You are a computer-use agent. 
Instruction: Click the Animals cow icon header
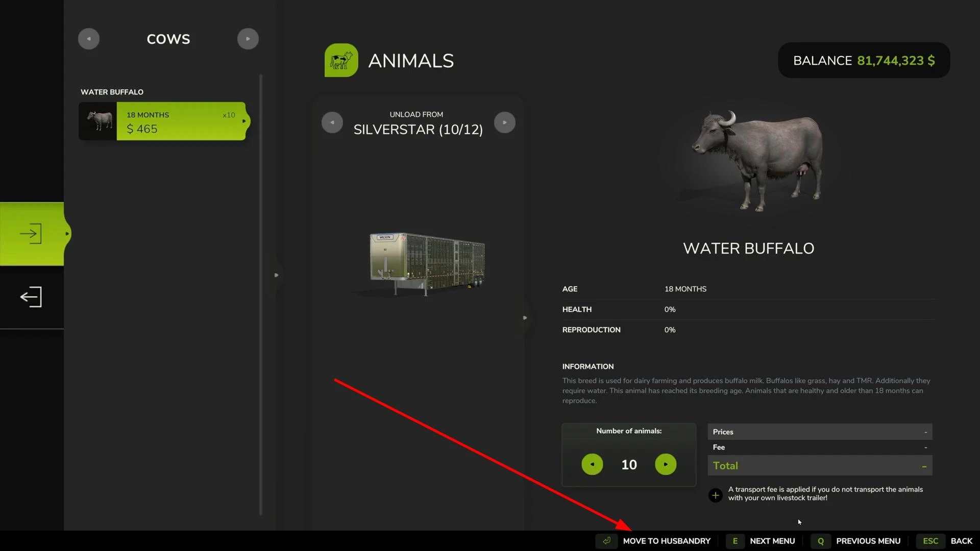[x=341, y=60]
